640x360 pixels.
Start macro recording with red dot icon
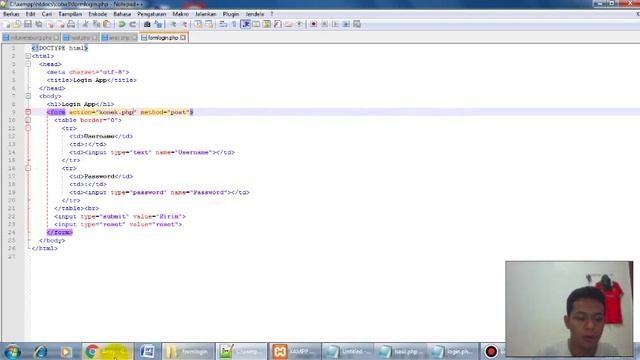click(x=313, y=24)
